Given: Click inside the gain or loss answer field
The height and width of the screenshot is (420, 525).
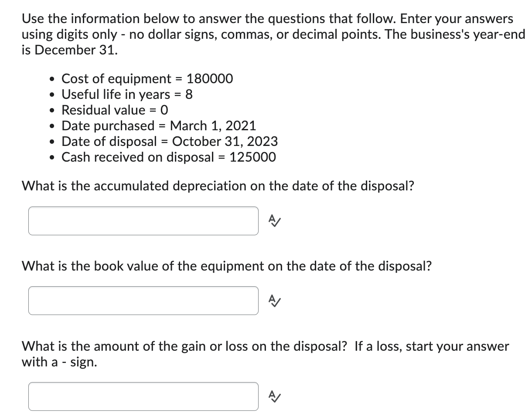Looking at the screenshot, I should point(143,396).
